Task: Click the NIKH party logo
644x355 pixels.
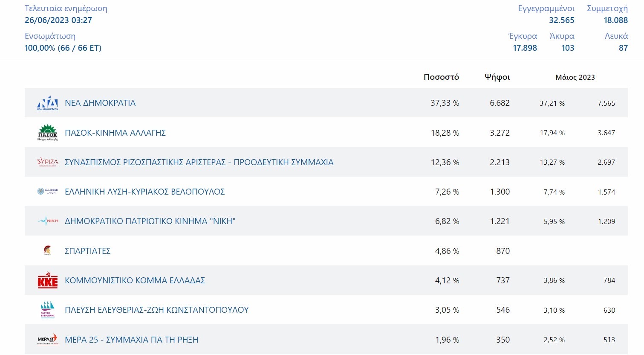Action: coord(48,221)
